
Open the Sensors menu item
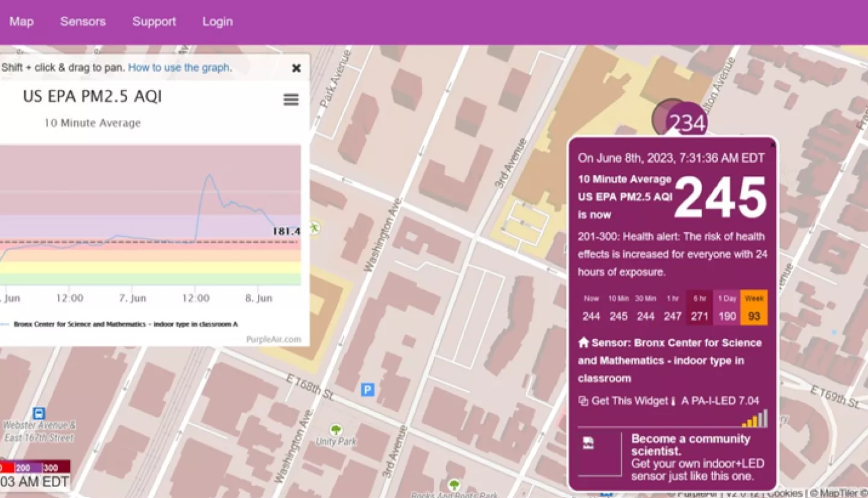click(x=83, y=22)
